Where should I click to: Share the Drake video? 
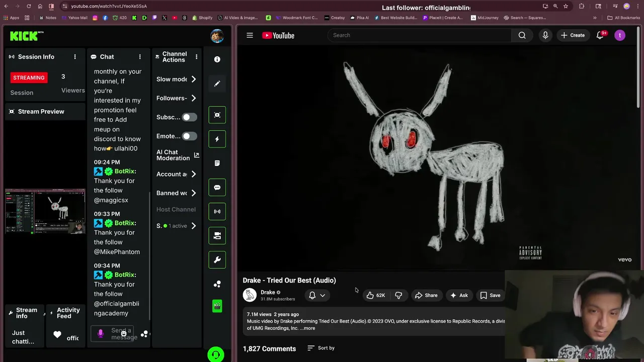pos(426,295)
